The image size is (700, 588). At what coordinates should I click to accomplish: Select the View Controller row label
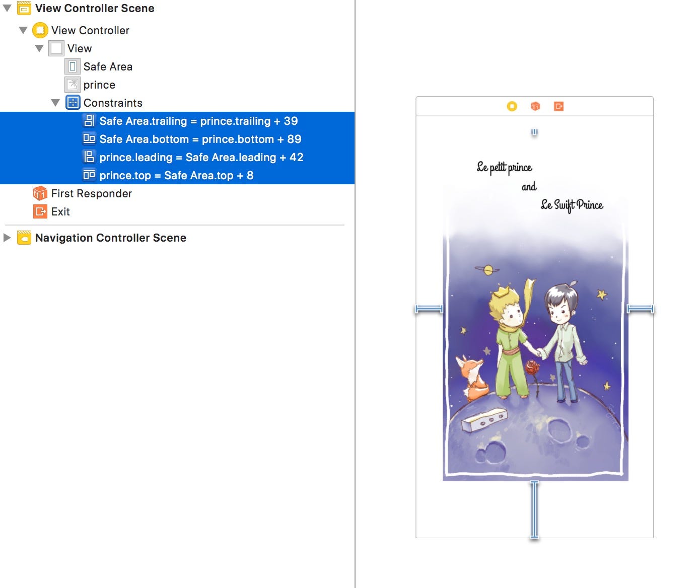point(90,30)
